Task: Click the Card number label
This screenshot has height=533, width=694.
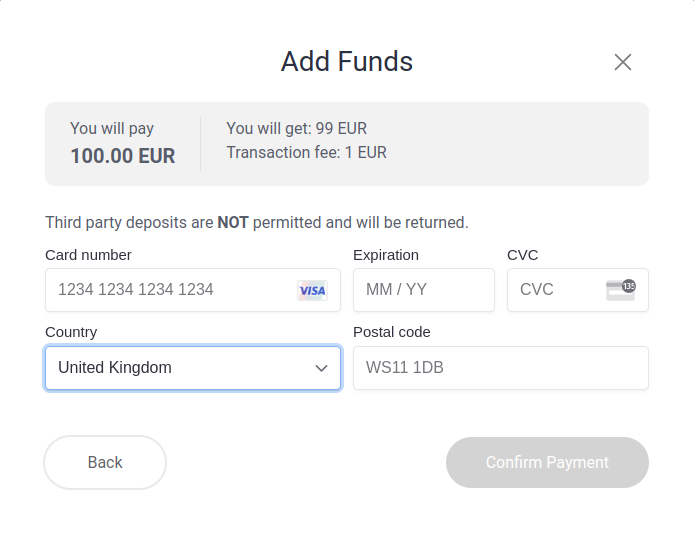Action: [x=88, y=255]
